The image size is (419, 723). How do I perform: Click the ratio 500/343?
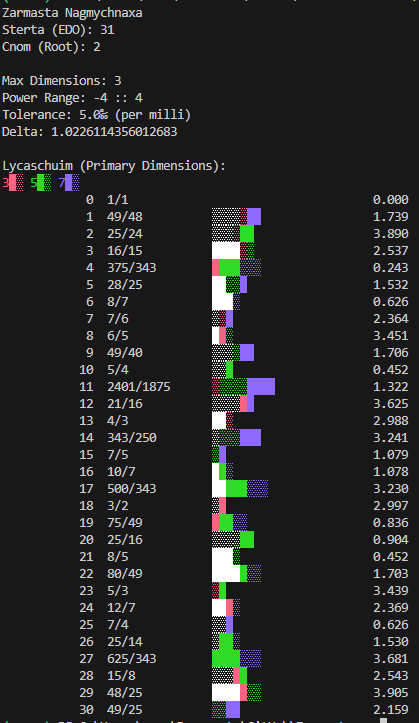131,488
